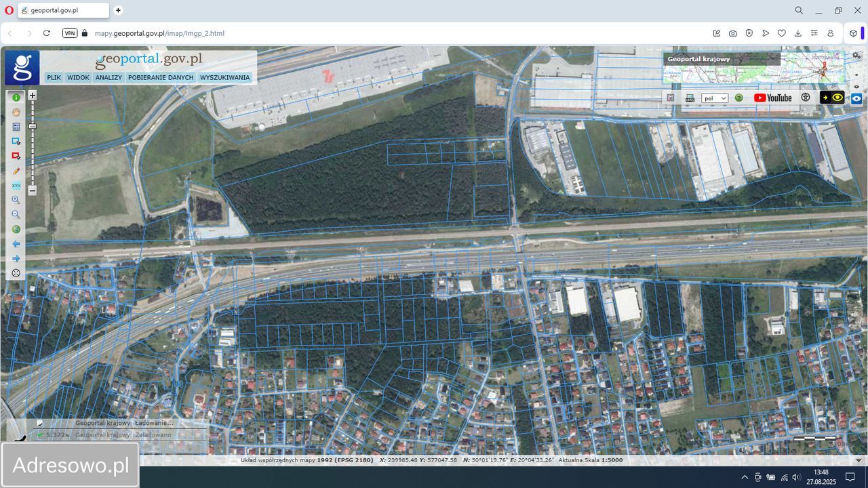The width and height of the screenshot is (868, 488).
Task: Click the browser forward arrow
Action: pyautogui.click(x=28, y=33)
